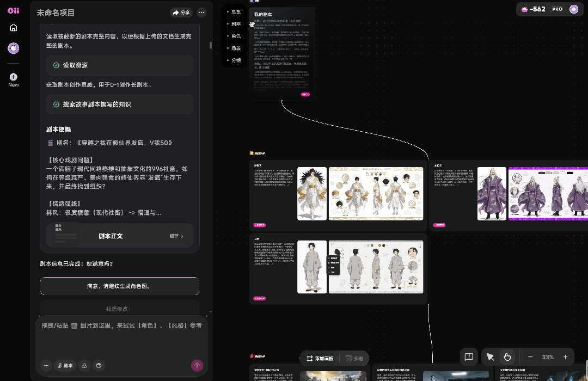Image resolution: width=588 pixels, height=381 pixels.
Task: Go to the home page icon
Action: (x=14, y=28)
